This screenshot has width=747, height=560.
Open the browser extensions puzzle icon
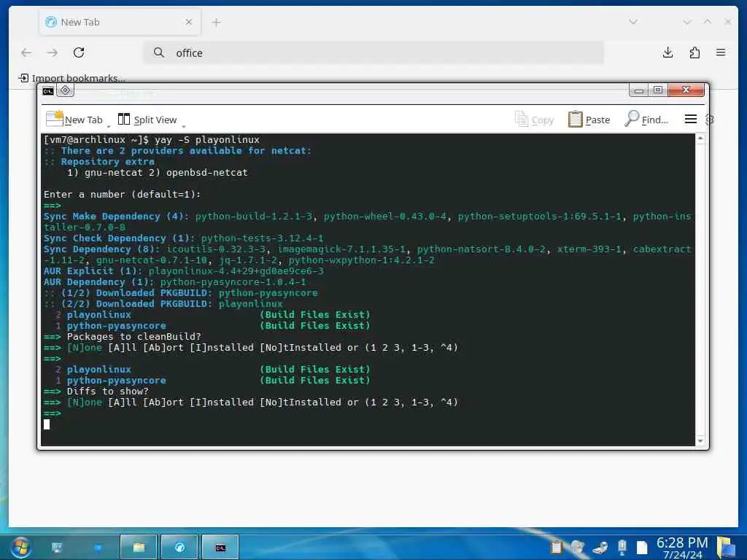point(694,52)
